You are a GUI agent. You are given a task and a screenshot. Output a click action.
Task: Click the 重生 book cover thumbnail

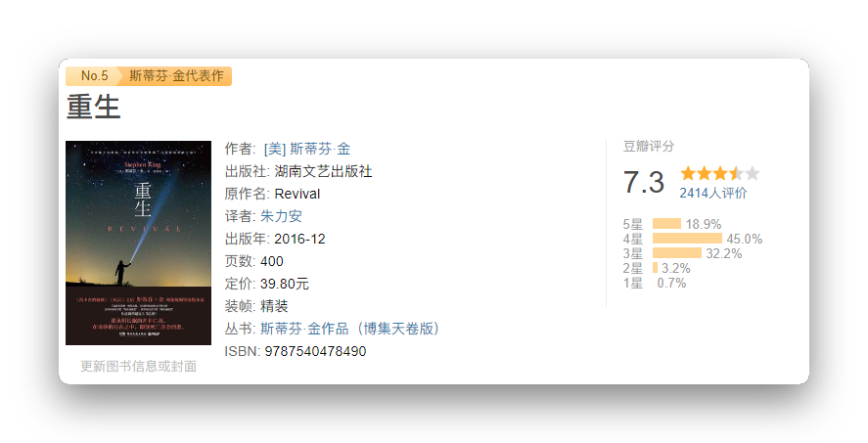coord(138,243)
